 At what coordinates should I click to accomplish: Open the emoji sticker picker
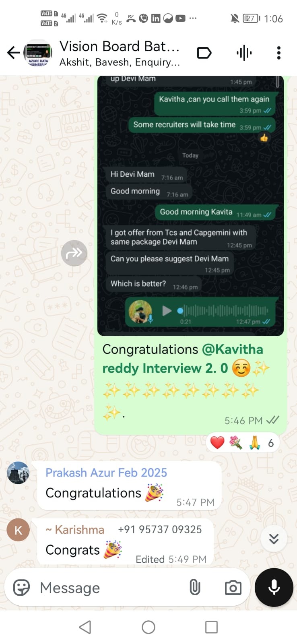[x=21, y=588]
